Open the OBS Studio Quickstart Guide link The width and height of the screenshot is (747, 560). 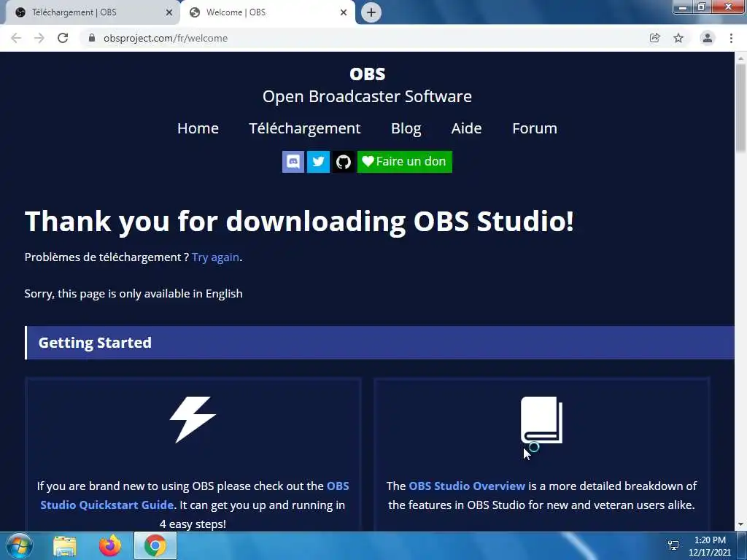(194, 495)
